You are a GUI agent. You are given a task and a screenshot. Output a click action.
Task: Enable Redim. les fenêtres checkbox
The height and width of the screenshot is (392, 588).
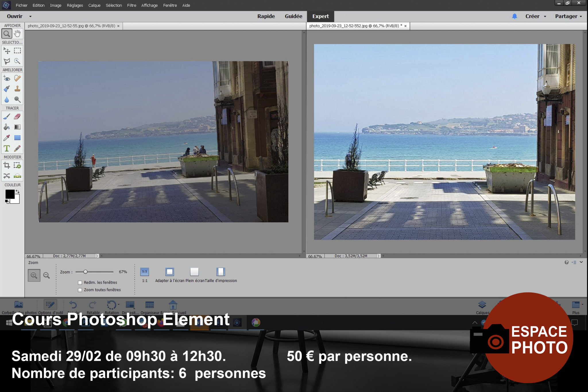[x=80, y=283]
